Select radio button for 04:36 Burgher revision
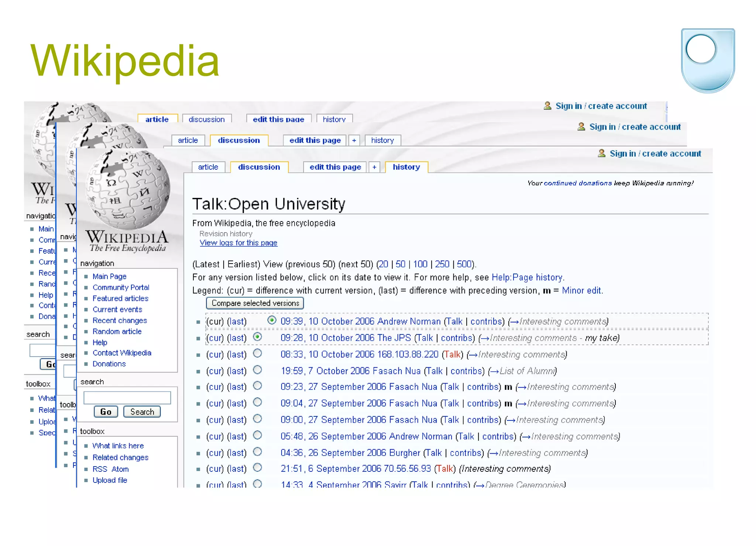 (258, 451)
